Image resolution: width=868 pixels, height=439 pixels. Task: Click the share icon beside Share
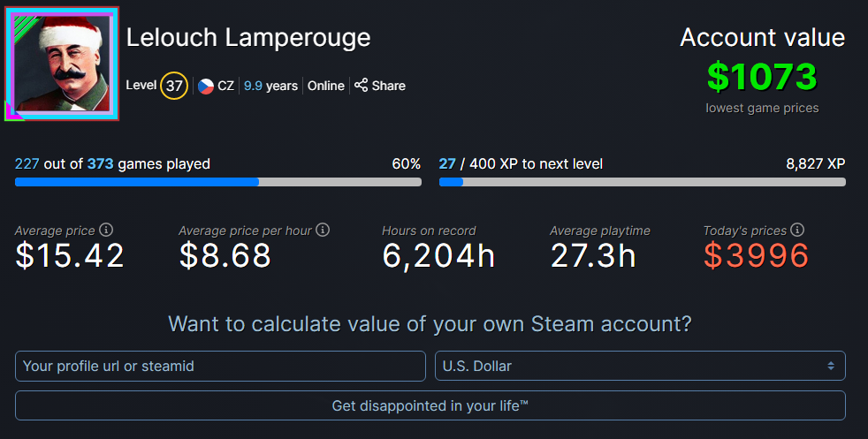(361, 85)
